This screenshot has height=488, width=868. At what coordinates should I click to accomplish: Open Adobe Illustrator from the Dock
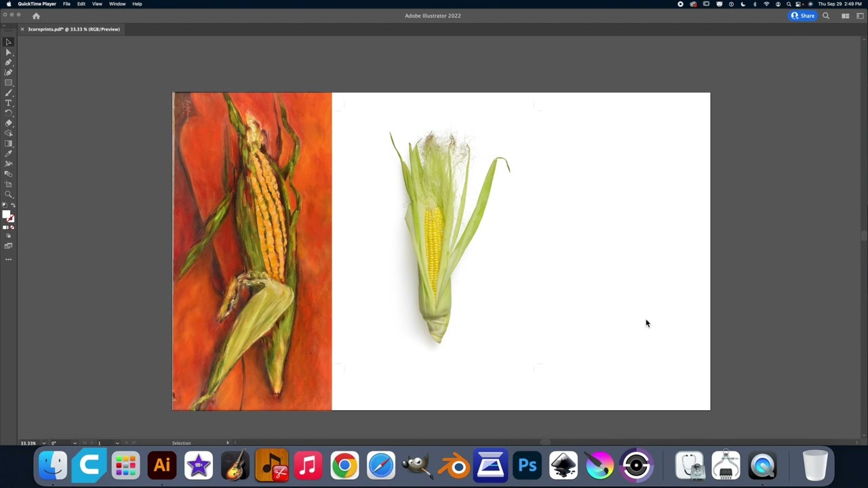coord(162,466)
